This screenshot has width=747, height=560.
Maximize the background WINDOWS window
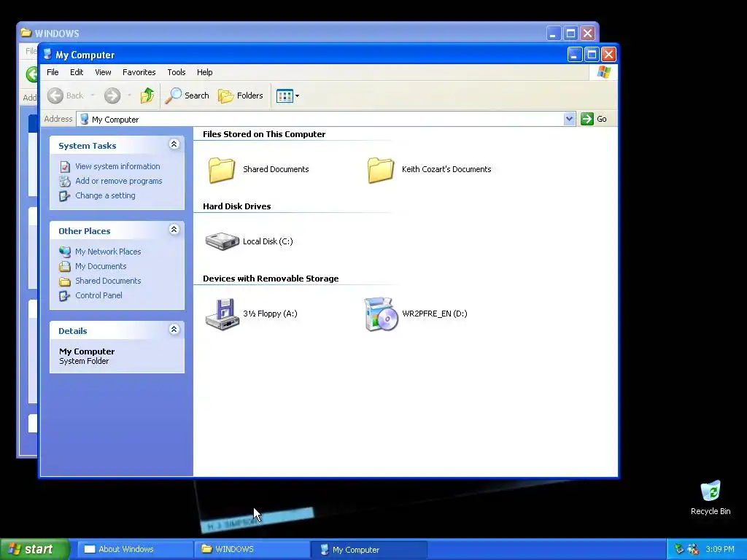coord(570,34)
